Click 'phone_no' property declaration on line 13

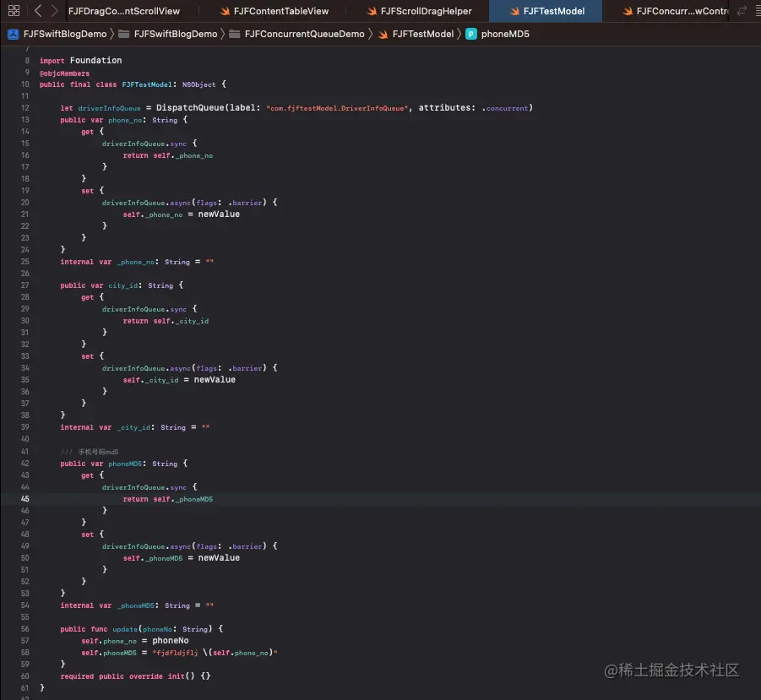point(125,120)
